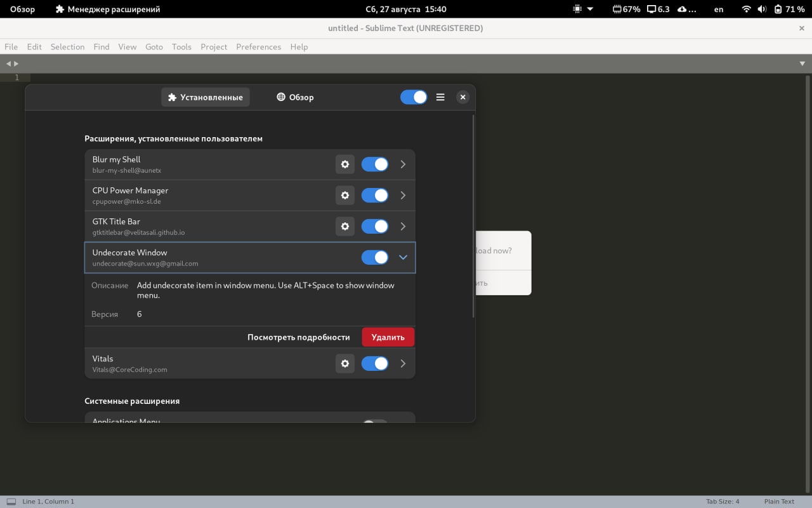Viewport: 812px width, 508px height.
Task: Click the monitor 6.3 indicator
Action: click(x=658, y=10)
